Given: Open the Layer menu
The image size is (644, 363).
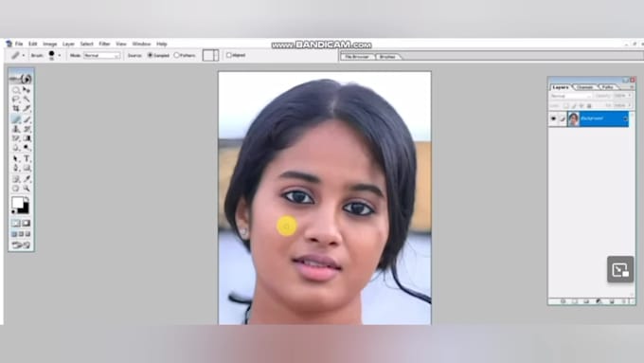Looking at the screenshot, I should [x=68, y=44].
